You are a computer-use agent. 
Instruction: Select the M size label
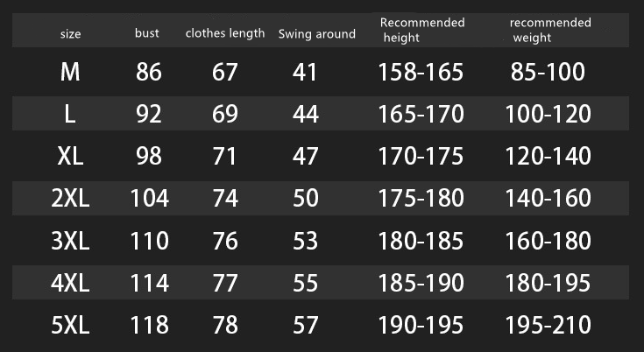70,72
